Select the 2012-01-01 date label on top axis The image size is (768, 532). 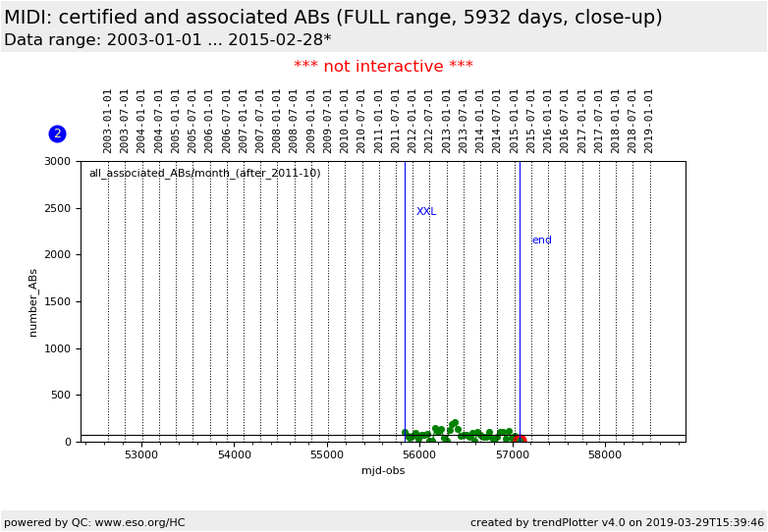412,120
